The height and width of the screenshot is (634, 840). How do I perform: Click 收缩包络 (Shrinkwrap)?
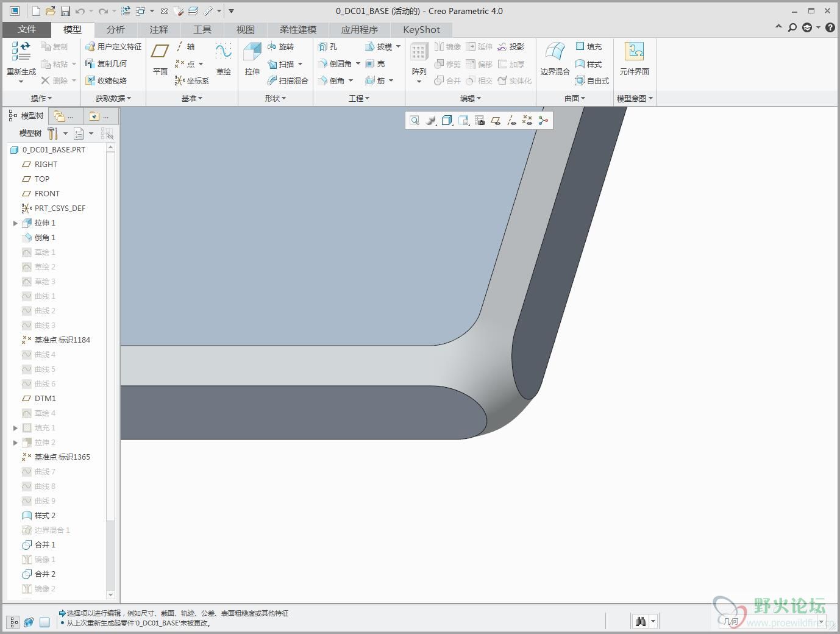[x=106, y=80]
